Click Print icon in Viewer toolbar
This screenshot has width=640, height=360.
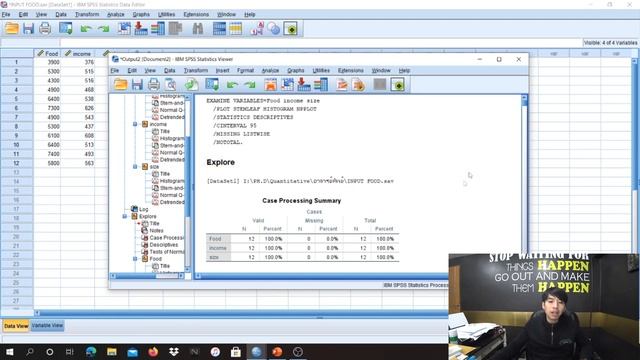[153, 84]
